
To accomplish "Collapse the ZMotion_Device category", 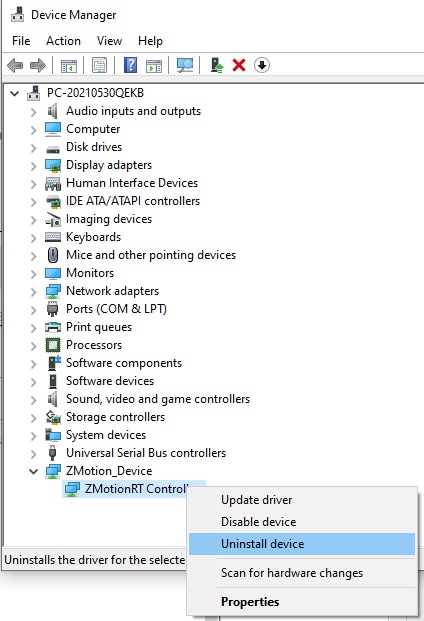I will pyautogui.click(x=34, y=471).
